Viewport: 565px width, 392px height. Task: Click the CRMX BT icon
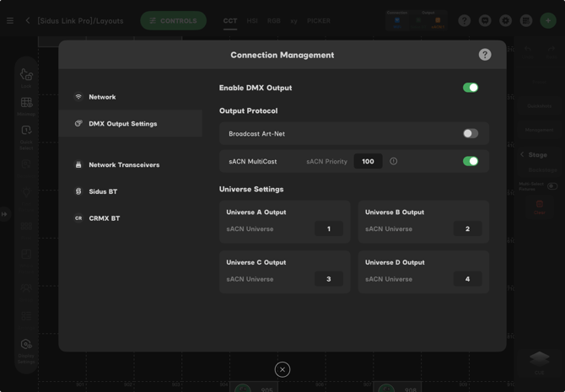pyautogui.click(x=78, y=218)
